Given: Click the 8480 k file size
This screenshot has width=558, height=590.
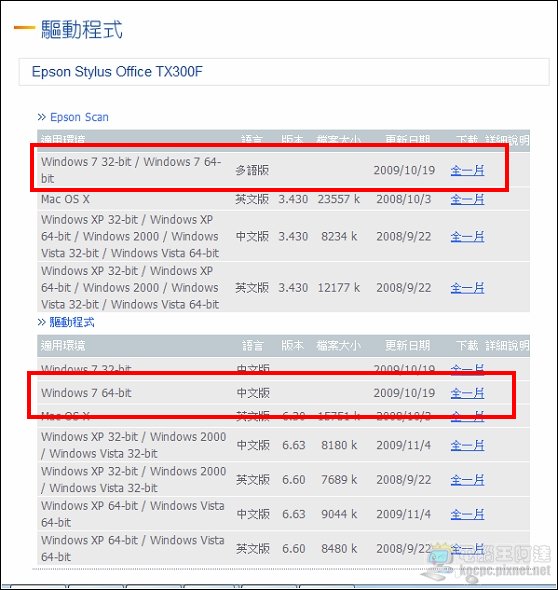Looking at the screenshot, I should (x=339, y=549).
